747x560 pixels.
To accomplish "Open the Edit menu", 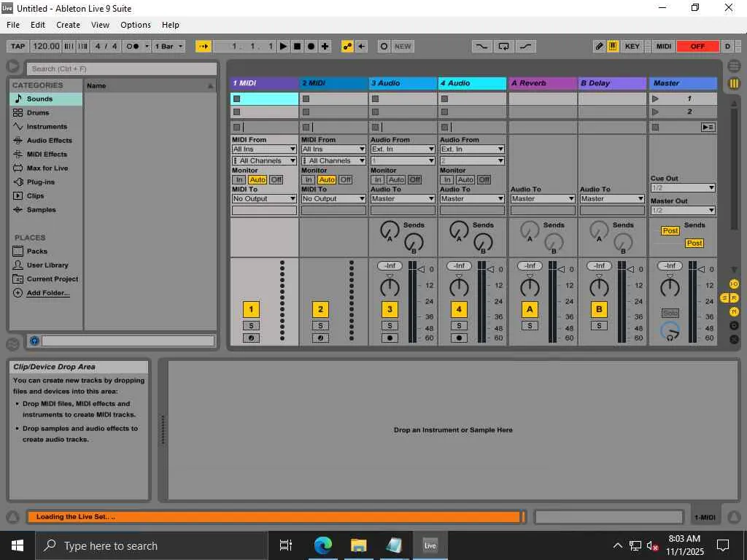I will (38, 25).
